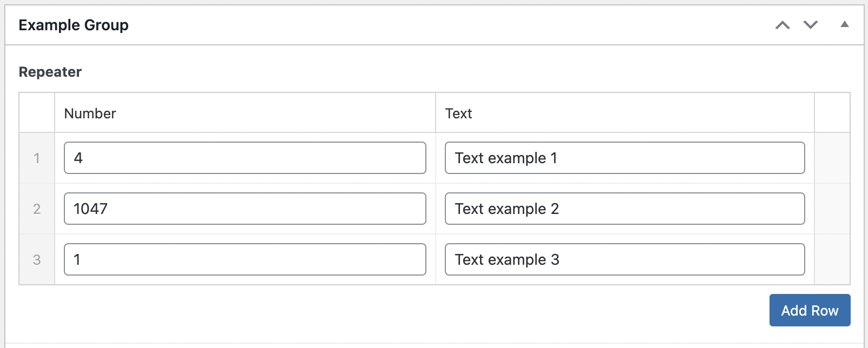Click the Add Row button
This screenshot has height=348, width=868.
tap(810, 310)
